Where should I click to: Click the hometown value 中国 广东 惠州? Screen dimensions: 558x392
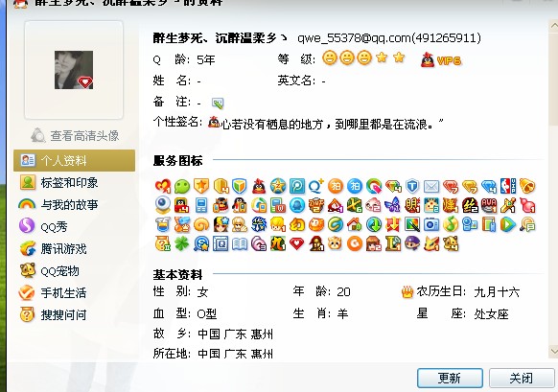pyautogui.click(x=235, y=334)
